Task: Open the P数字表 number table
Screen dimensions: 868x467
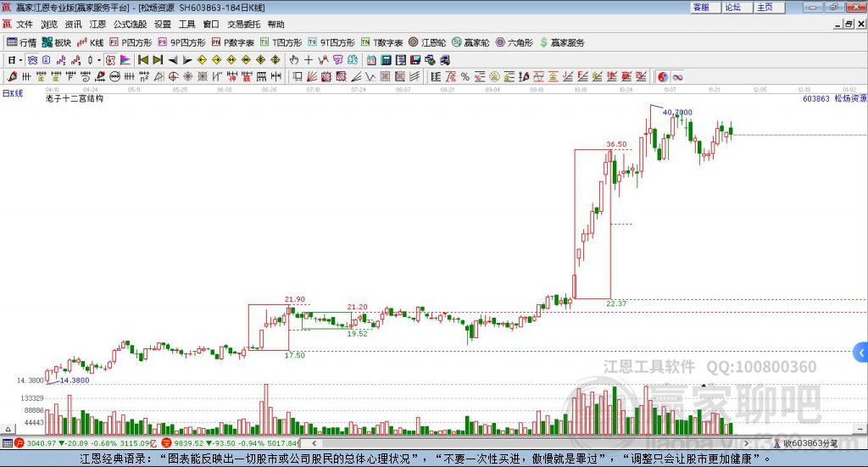Action: [232, 42]
